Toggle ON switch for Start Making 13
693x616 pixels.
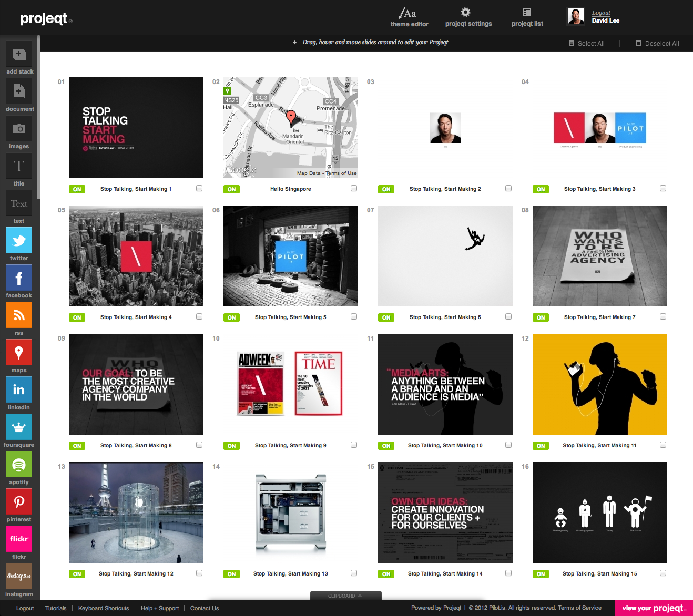point(232,574)
